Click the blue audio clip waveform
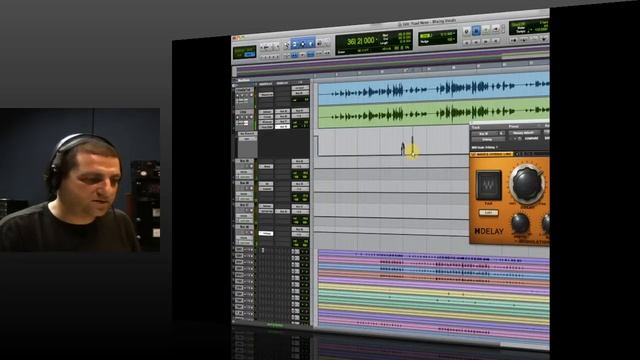Image resolution: width=640 pixels, height=360 pixels. [x=433, y=88]
